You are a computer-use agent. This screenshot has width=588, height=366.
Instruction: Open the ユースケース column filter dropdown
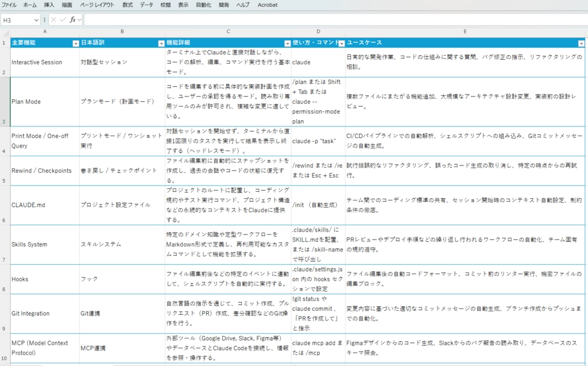(581, 44)
